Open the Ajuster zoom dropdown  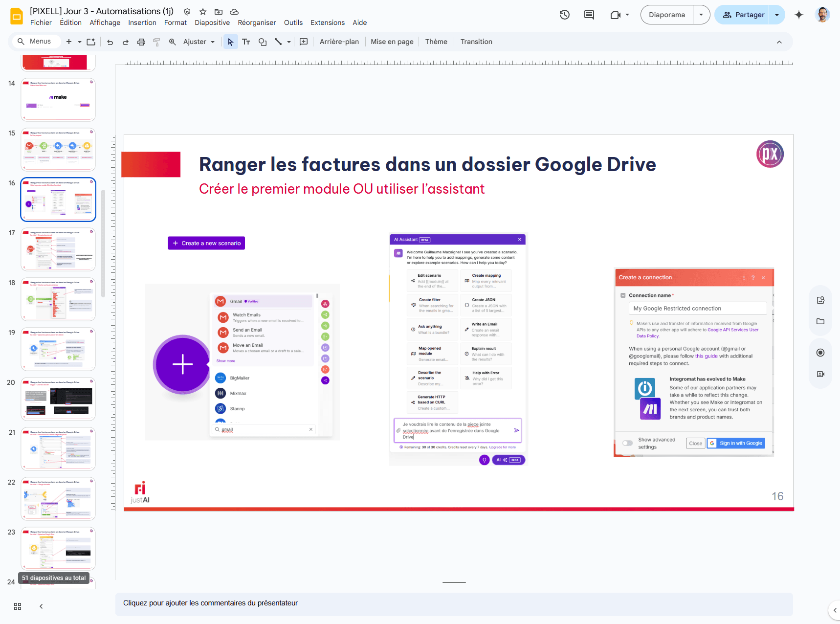click(199, 42)
